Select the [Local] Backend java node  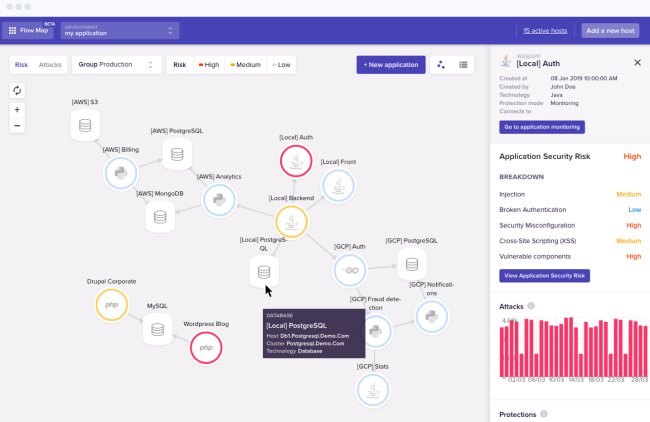pos(291,222)
